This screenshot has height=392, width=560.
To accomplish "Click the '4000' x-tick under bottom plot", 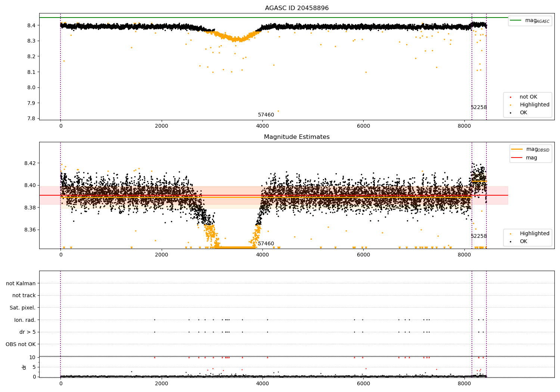I will pos(262,384).
